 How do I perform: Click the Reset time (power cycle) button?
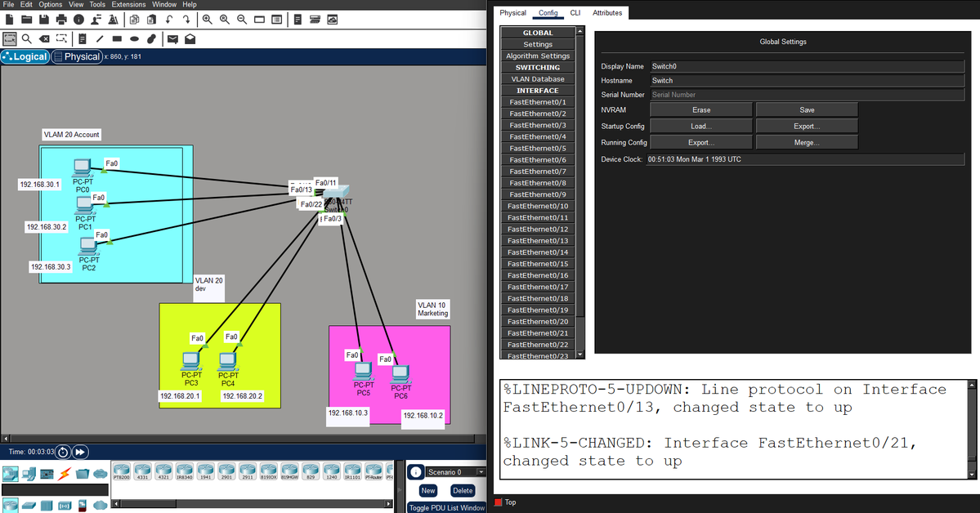(62, 452)
